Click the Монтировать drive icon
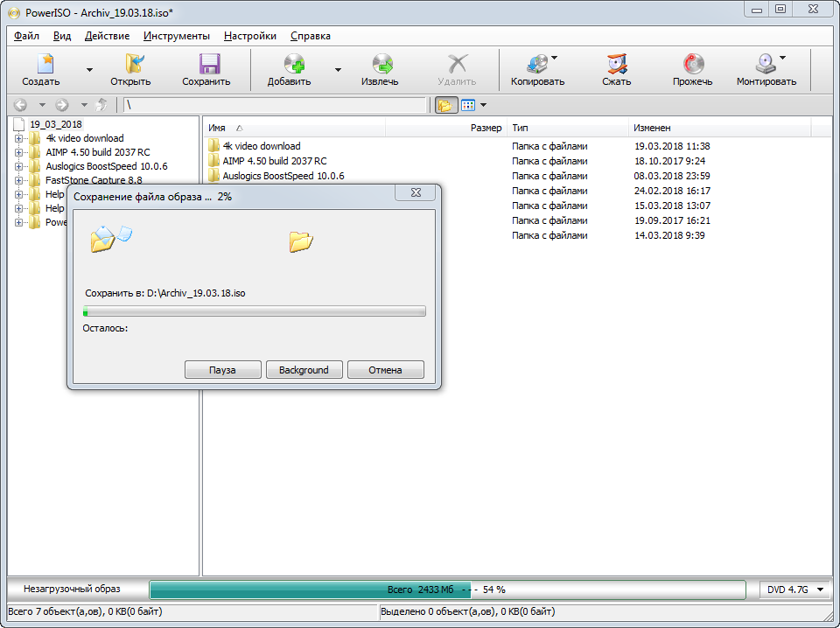Screen dimensions: 840x628 coord(766,64)
